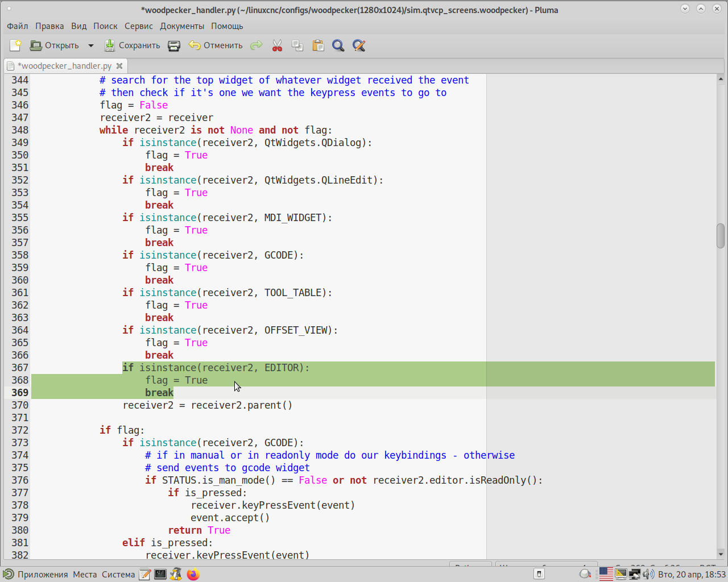The width and height of the screenshot is (728, 582).
Task: Print the document via printer icon
Action: coord(175,45)
